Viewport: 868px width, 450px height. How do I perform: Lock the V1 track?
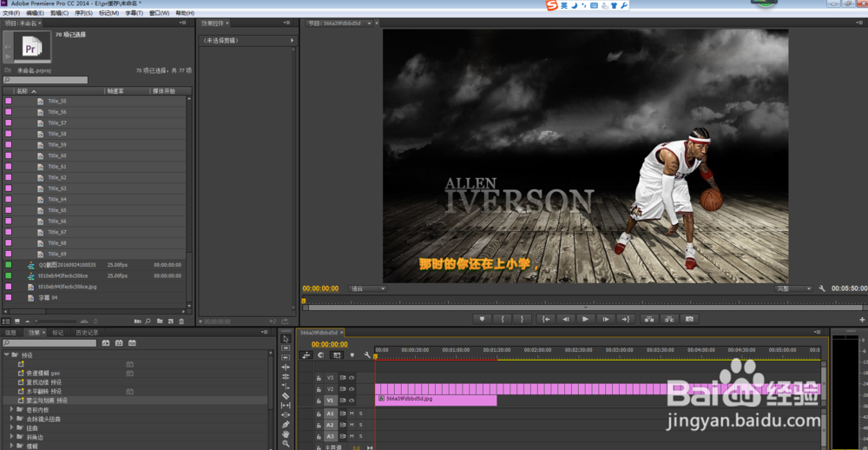click(x=319, y=400)
